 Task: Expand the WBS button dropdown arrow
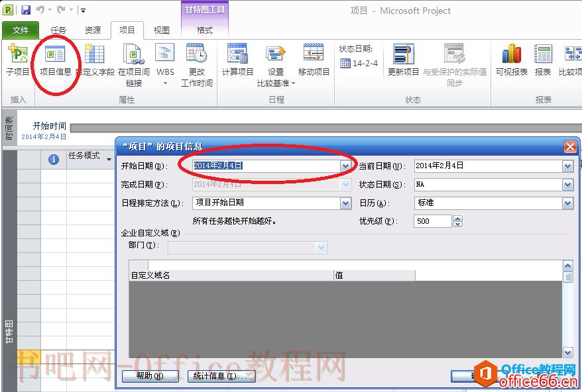pos(165,83)
